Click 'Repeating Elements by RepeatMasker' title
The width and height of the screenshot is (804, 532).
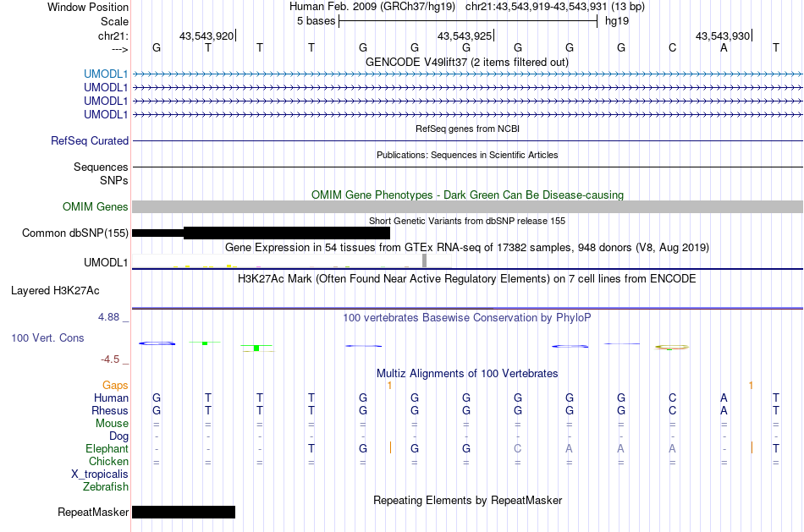(x=467, y=500)
